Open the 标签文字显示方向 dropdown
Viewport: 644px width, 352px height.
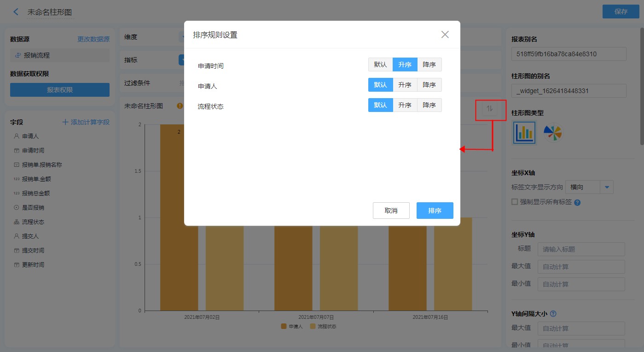pyautogui.click(x=607, y=187)
